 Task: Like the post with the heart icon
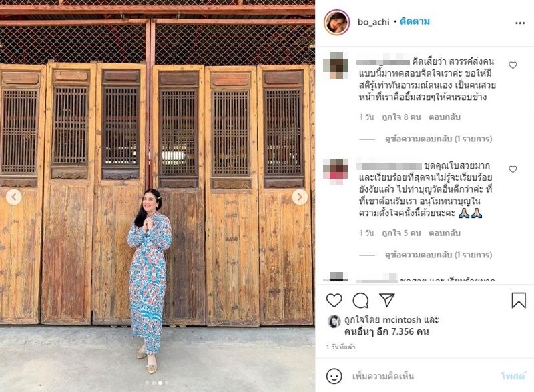point(334,301)
